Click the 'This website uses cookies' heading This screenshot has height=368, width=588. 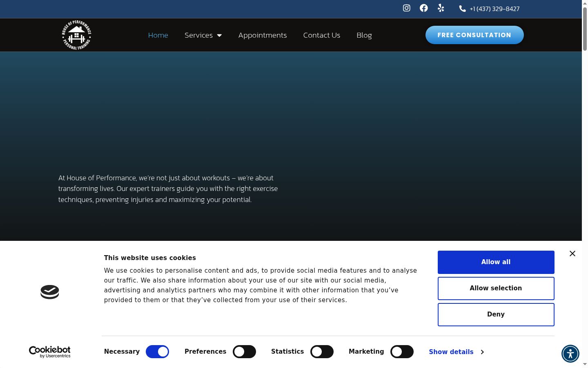tap(150, 258)
